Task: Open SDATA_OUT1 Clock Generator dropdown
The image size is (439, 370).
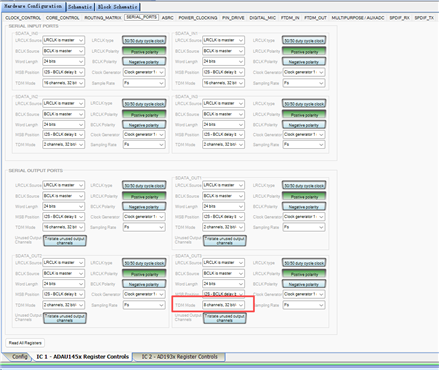Action: (x=304, y=217)
